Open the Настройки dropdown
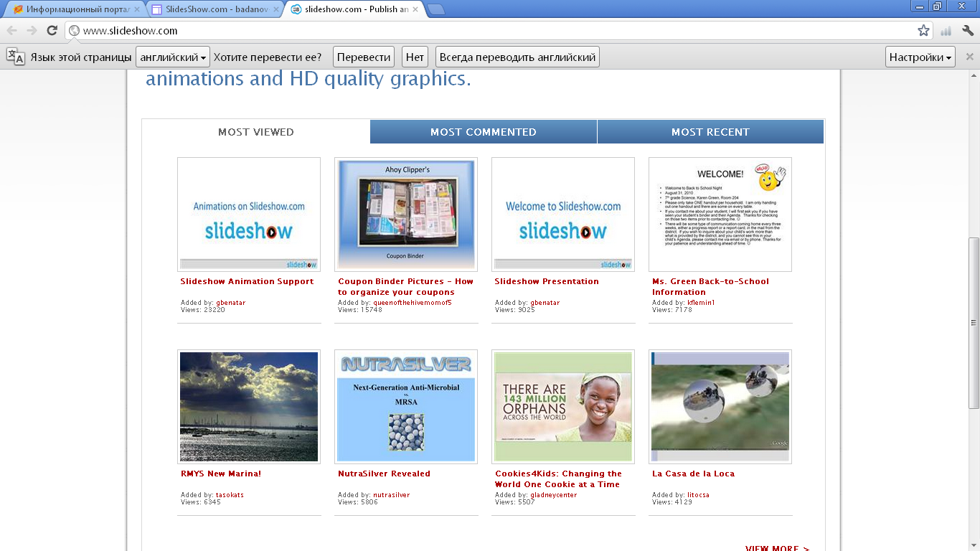Viewport: 980px width, 551px height. tap(920, 57)
